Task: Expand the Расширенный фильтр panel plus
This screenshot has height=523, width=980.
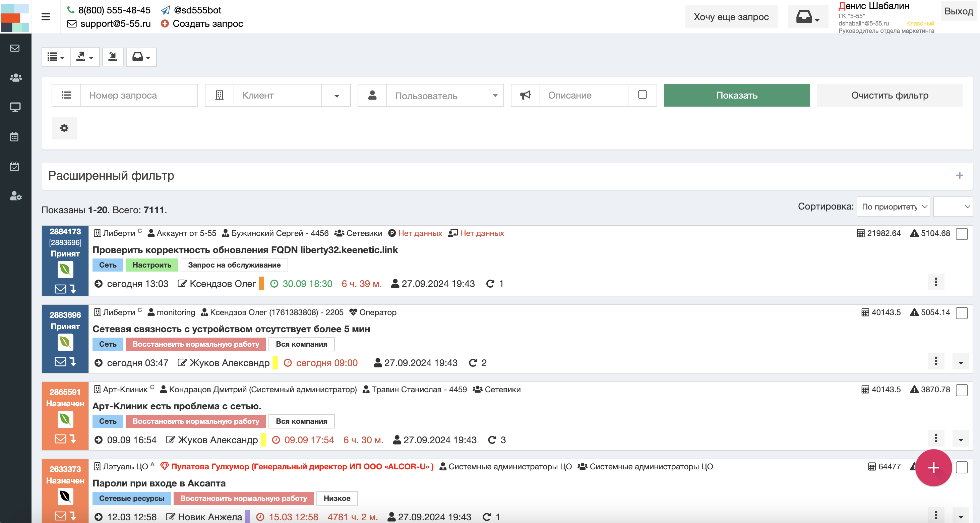Action: tap(959, 175)
